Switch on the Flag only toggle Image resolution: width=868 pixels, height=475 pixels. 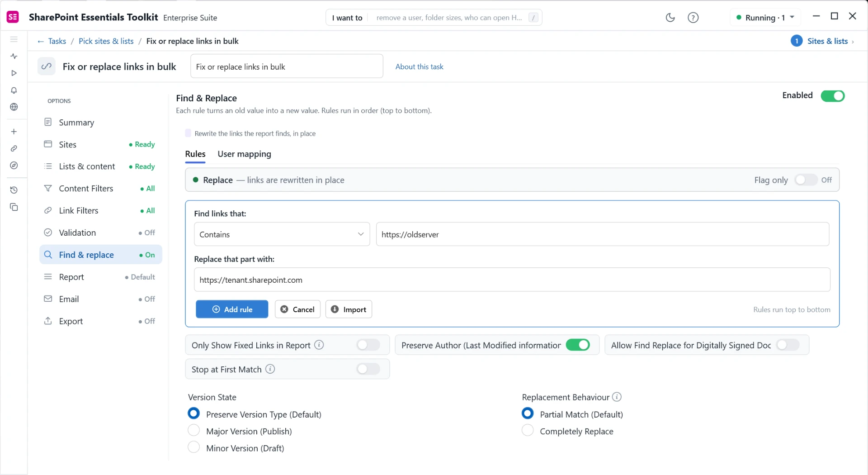click(x=806, y=180)
